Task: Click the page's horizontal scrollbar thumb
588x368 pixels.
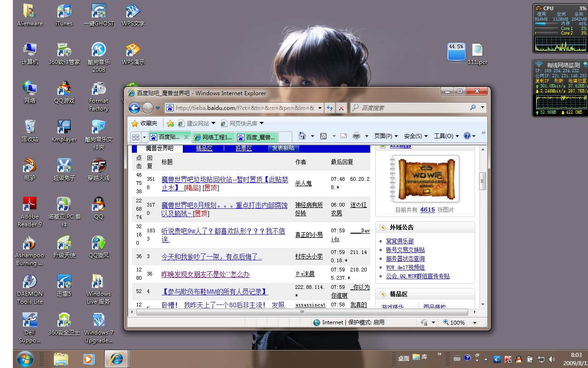Action: [x=302, y=311]
